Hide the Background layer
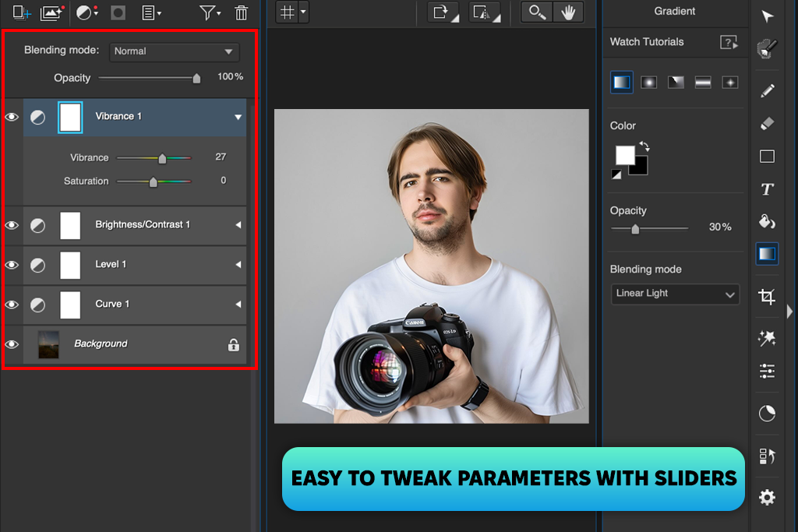 (12, 344)
